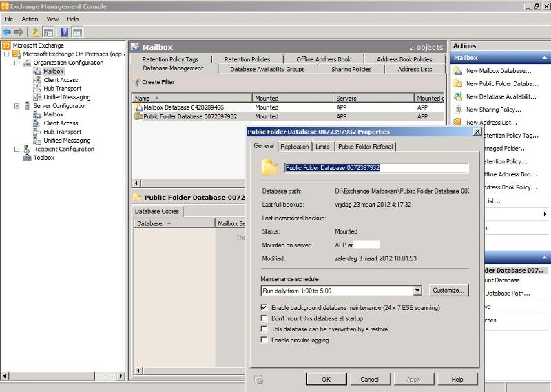Click the Cancel button
The width and height of the screenshot is (551, 392).
pos(370,380)
